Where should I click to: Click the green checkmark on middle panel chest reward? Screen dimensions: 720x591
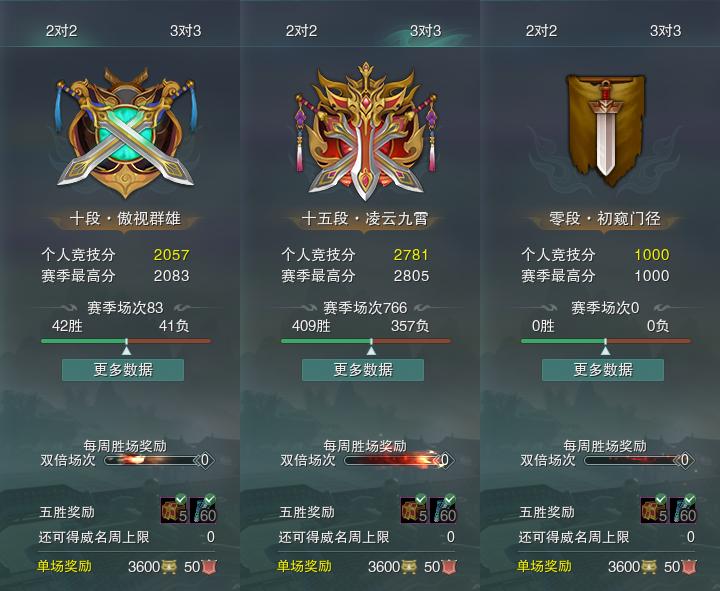pyautogui.click(x=421, y=499)
